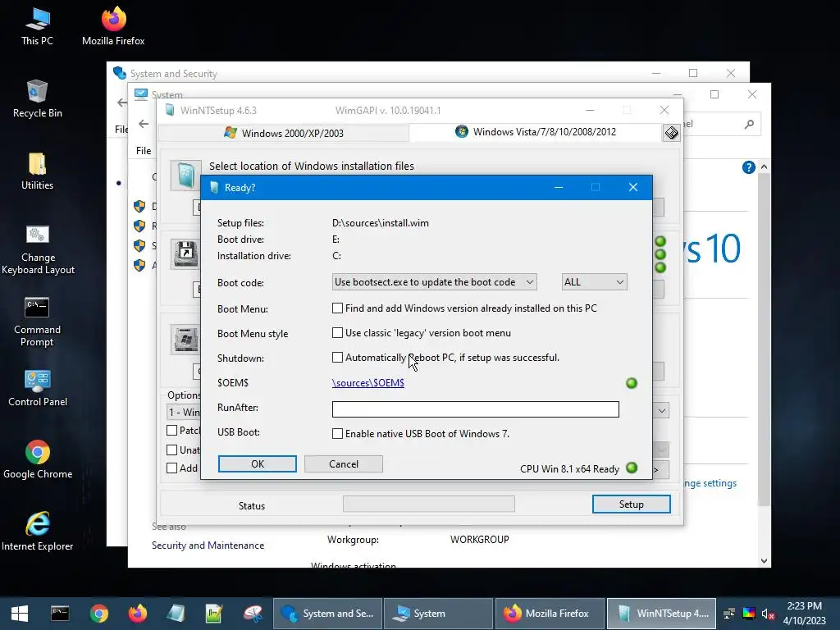Viewport: 840px width, 630px height.
Task: Click the colorful display tray icon
Action: [x=749, y=614]
